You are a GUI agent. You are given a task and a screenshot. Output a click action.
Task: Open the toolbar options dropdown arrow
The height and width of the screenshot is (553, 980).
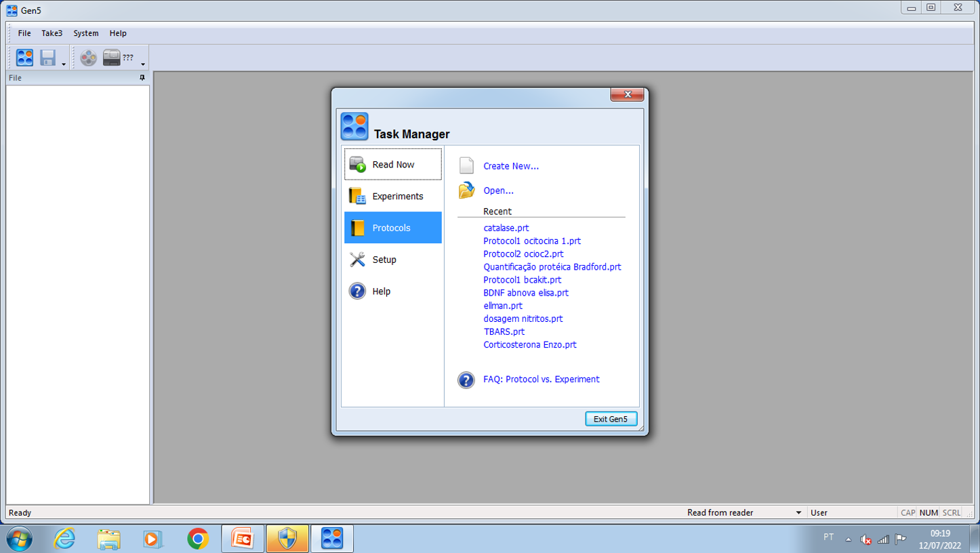tap(143, 64)
